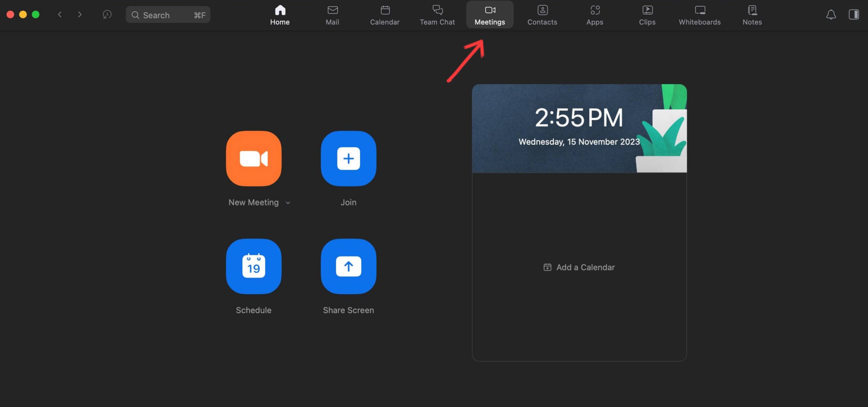Open the Clips tab
868x407 pixels.
647,15
